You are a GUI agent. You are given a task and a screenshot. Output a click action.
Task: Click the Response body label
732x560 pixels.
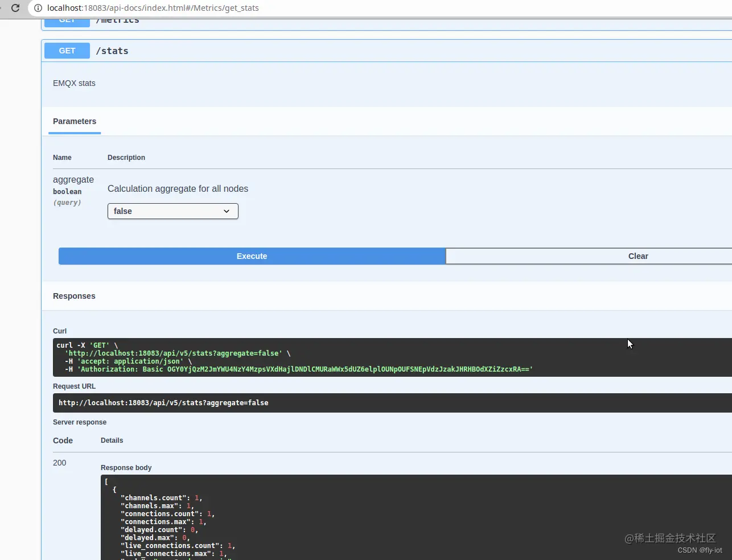click(126, 468)
